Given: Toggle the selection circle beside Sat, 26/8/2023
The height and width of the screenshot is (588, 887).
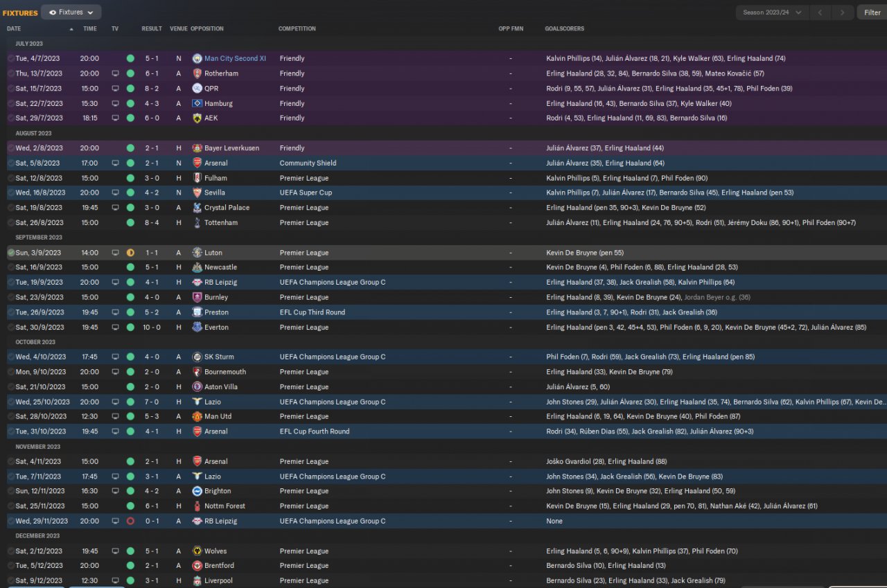Looking at the screenshot, I should (11, 223).
